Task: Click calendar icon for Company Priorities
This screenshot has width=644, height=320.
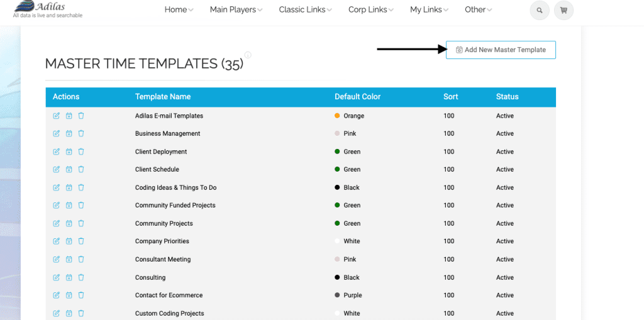Action: 69,241
